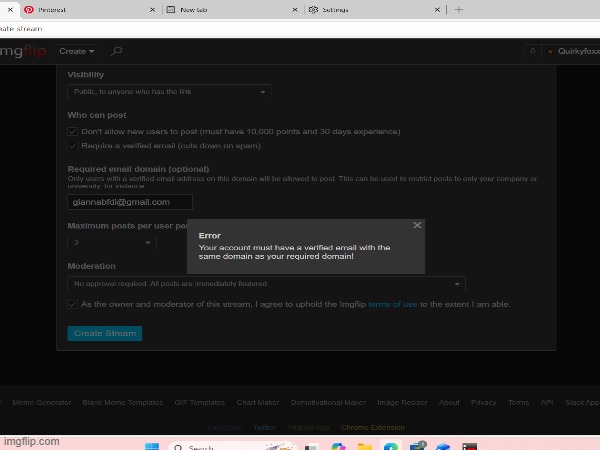Screen dimensions: 600x450
Task: Open Image Resizer footer link
Action: tap(402, 403)
